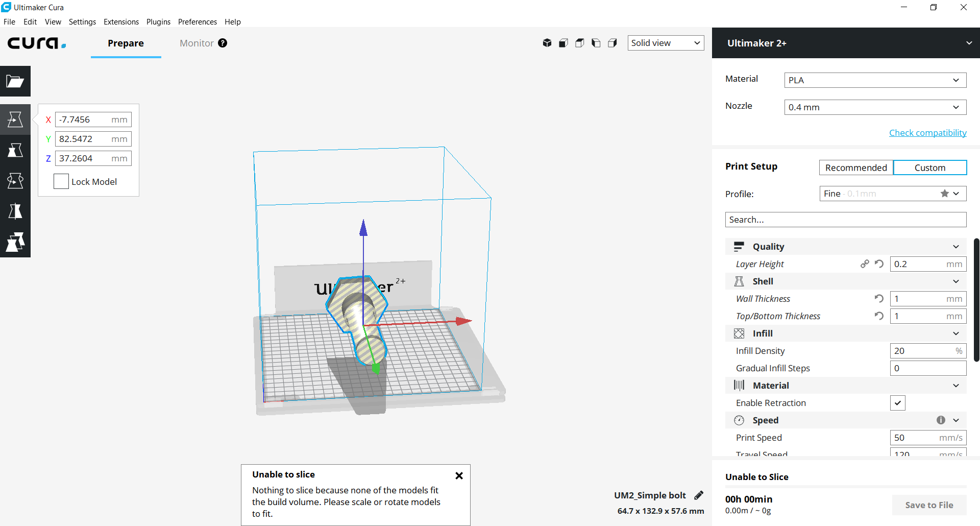The width and height of the screenshot is (980, 526).
Task: Click pencil icon to rename UM2_Simple bolt
Action: (x=699, y=495)
